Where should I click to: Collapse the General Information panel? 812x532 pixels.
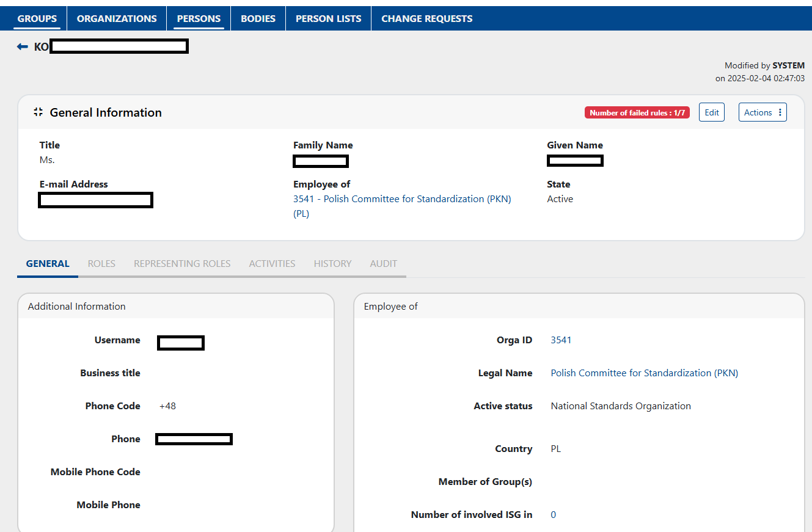[38, 112]
